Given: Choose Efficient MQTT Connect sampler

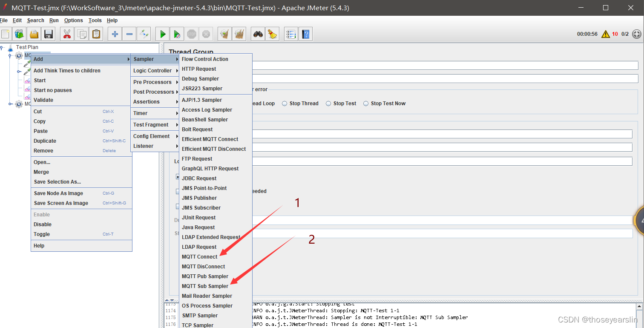Looking at the screenshot, I should tap(216, 139).
